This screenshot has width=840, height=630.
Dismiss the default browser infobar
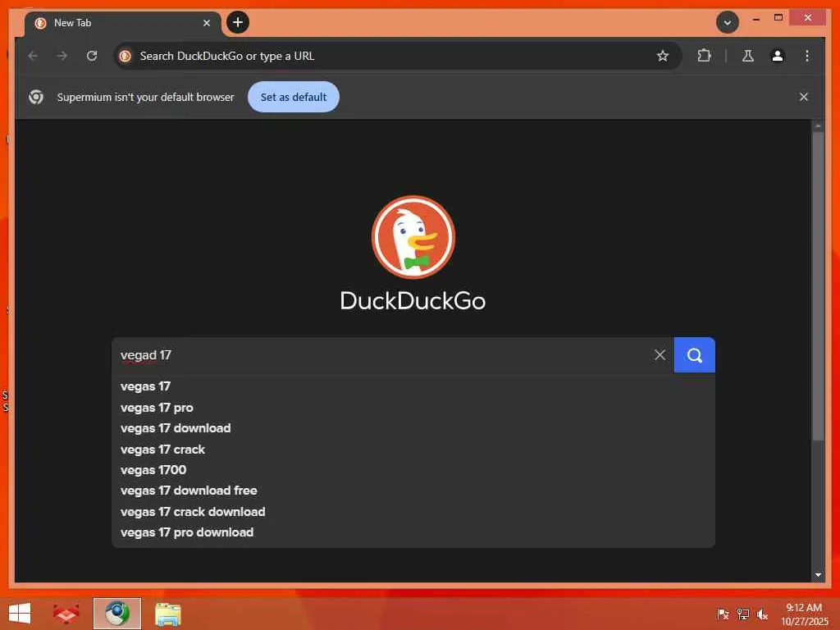coord(804,97)
